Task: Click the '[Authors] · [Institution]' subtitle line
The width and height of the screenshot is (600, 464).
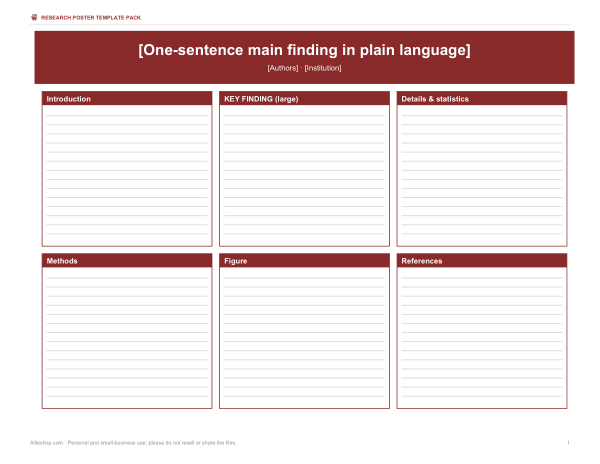Action: coord(304,68)
